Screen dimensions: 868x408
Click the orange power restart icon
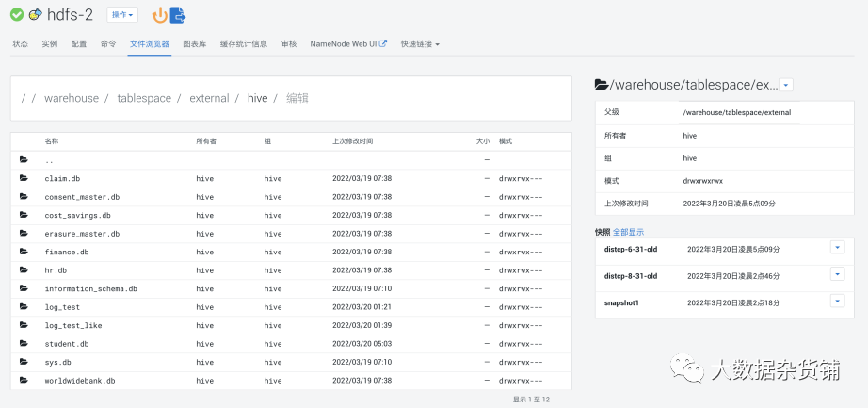coord(160,15)
